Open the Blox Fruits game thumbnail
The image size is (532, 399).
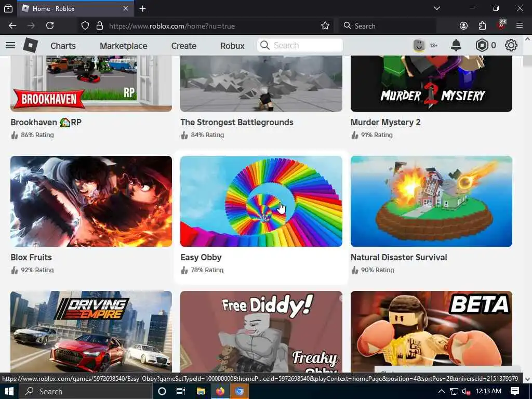click(91, 201)
